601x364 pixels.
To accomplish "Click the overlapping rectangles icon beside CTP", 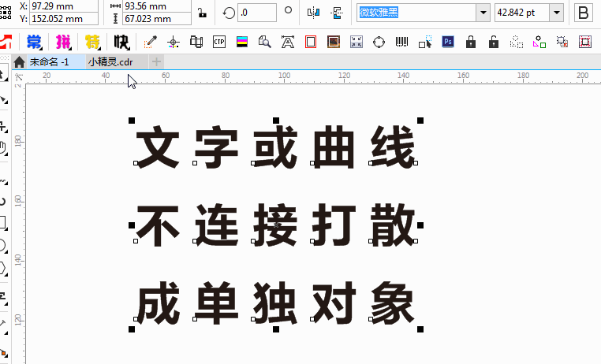I will pyautogui.click(x=196, y=42).
